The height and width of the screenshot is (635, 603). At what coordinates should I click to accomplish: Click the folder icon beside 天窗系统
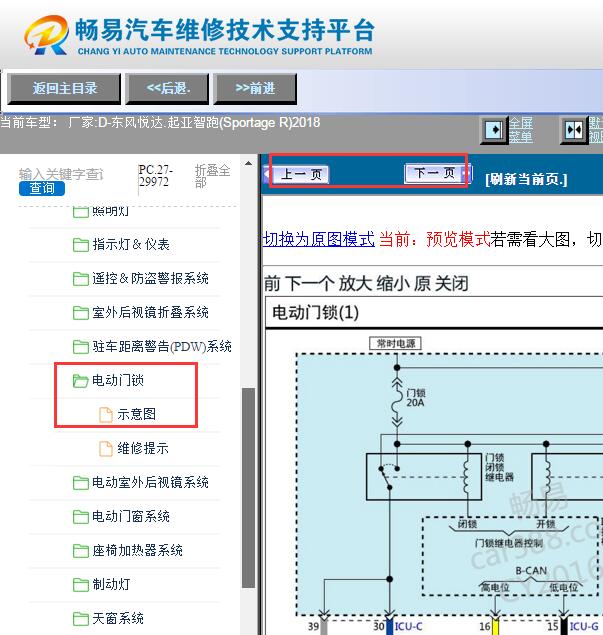(81, 619)
